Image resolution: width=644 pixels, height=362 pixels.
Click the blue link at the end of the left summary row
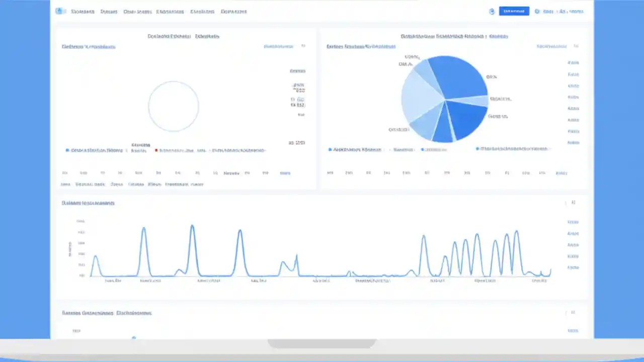pyautogui.click(x=285, y=172)
